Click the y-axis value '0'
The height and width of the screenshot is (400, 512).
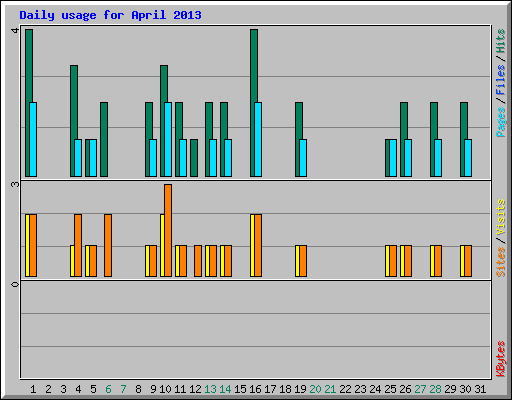click(x=15, y=284)
